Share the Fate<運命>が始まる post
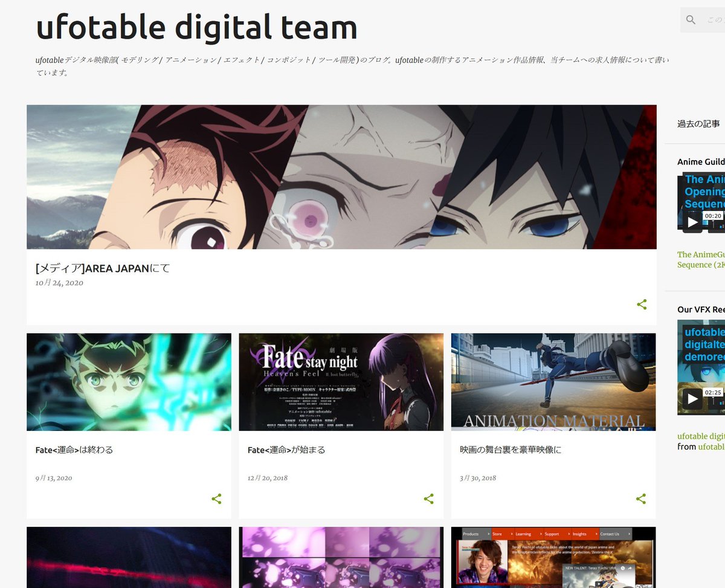Image resolution: width=725 pixels, height=588 pixels. [x=429, y=499]
